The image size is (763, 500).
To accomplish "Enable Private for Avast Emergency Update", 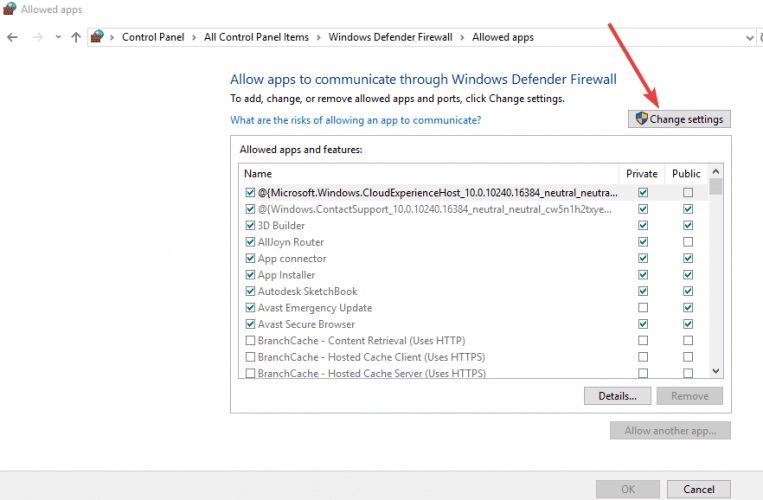I will point(643,307).
